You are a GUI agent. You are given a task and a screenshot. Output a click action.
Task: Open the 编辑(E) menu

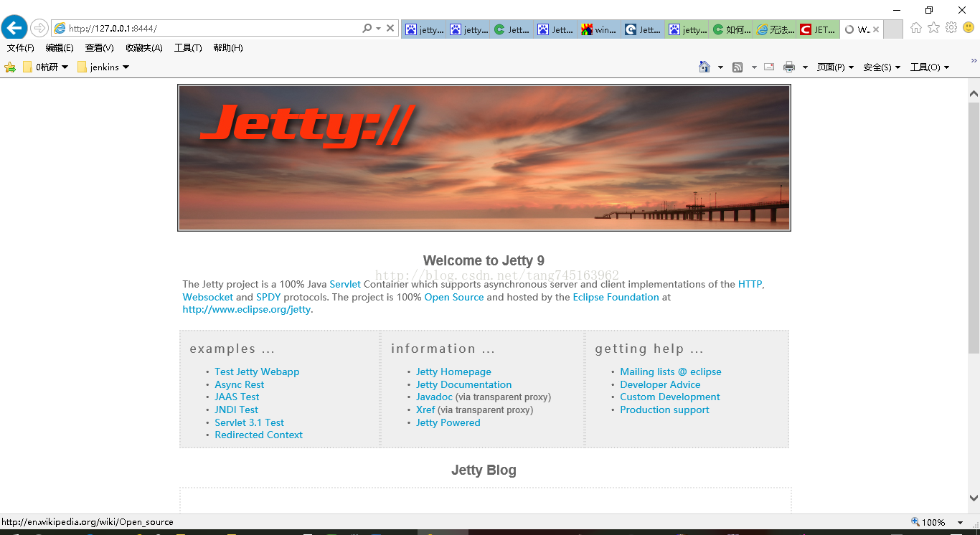pyautogui.click(x=60, y=48)
